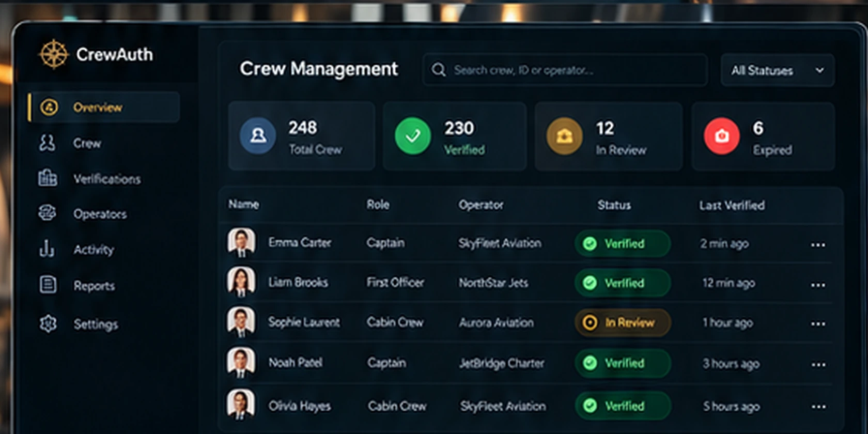Click the Verified status badge for Olivia Hayes
Image resolution: width=868 pixels, height=434 pixels.
click(x=623, y=406)
